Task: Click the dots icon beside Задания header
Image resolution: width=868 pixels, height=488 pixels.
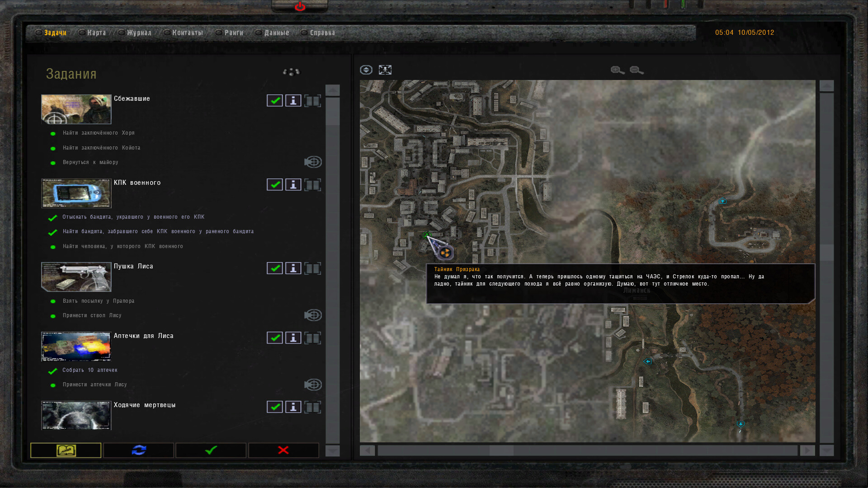Action: [x=291, y=71]
